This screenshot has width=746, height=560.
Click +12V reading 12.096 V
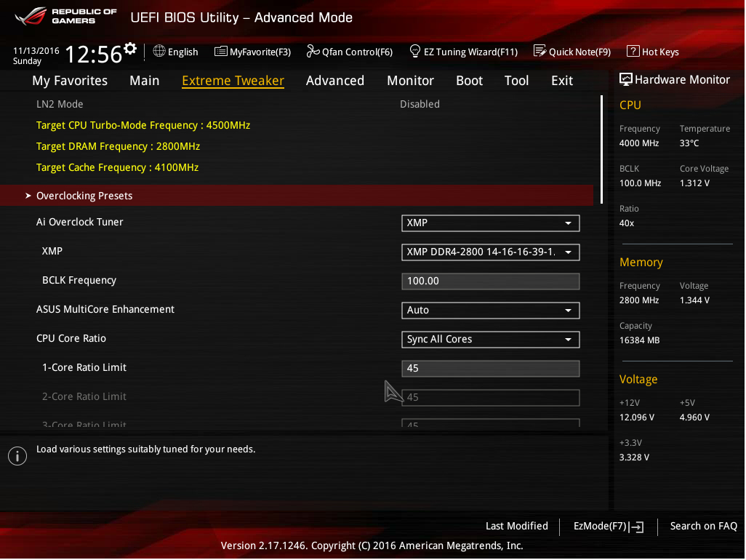point(637,417)
